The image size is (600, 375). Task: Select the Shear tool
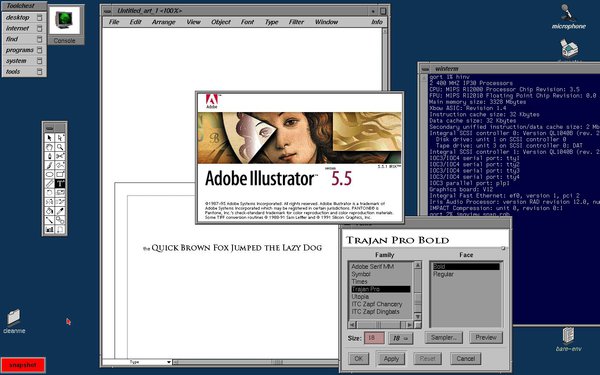tap(60, 202)
